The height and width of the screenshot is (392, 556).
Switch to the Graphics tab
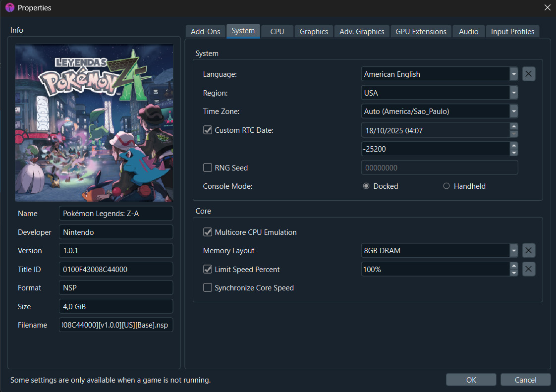(x=314, y=32)
